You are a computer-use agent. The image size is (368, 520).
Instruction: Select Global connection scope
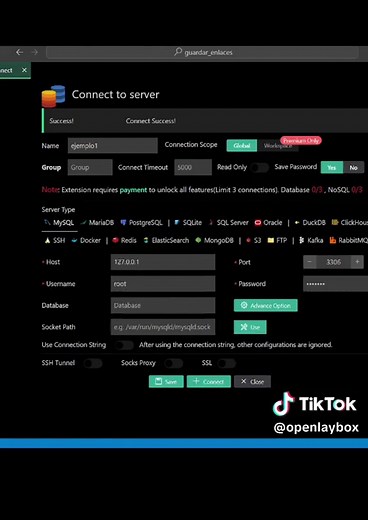pos(242,146)
